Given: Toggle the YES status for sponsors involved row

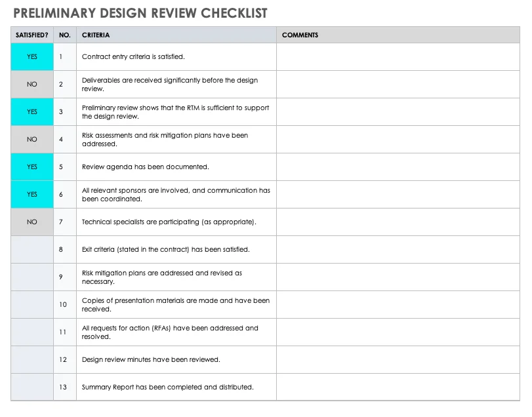Looking at the screenshot, I should (31, 194).
